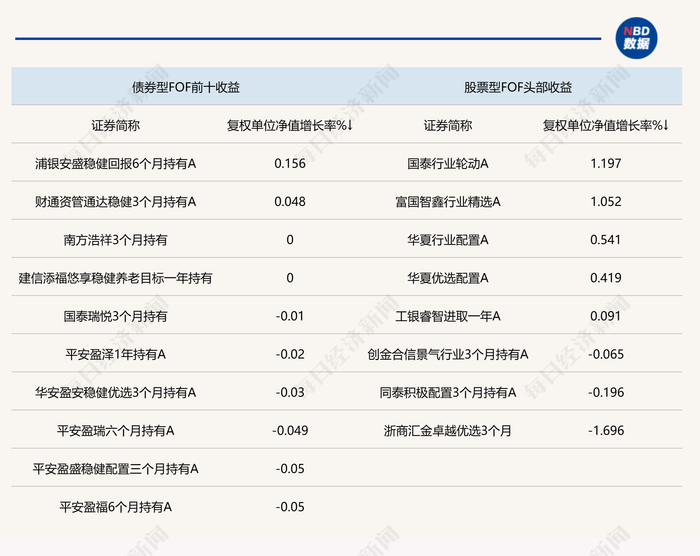Click the value -0.02

290,354
